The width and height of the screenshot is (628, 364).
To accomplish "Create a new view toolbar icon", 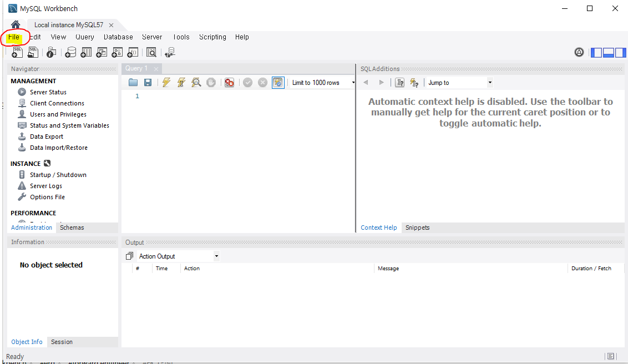I will pos(102,52).
